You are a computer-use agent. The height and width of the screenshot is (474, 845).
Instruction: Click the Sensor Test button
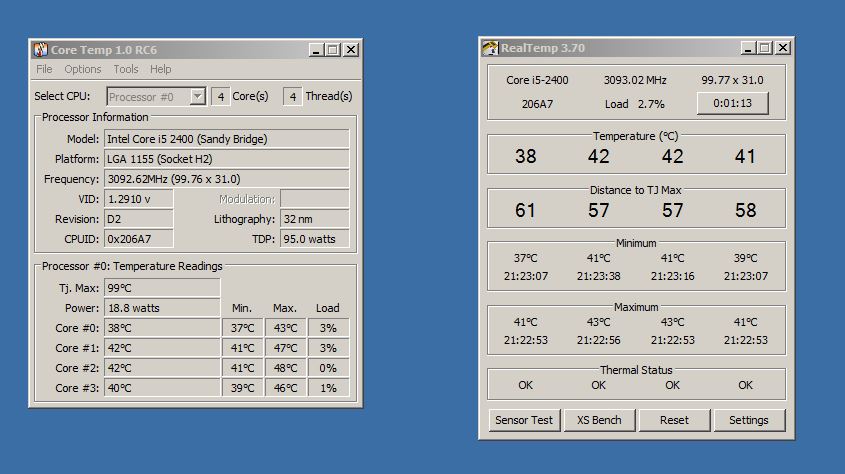(524, 420)
